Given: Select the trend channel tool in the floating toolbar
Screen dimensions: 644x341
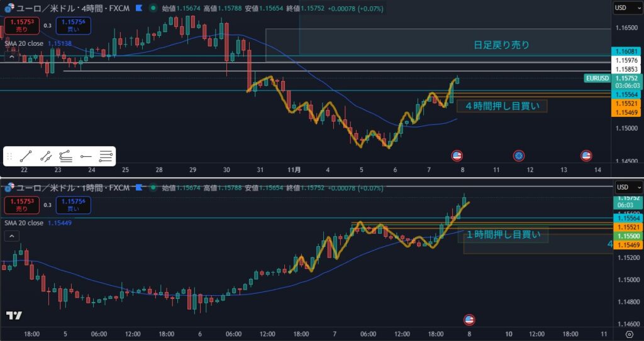Looking at the screenshot, I should click(x=46, y=156).
